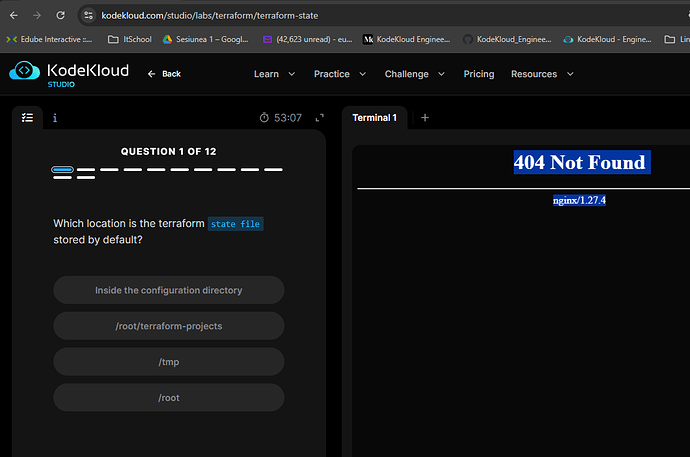Click the QUESTION 1 OF 12 heading
Viewport: 690px width, 457px height.
pyautogui.click(x=169, y=151)
